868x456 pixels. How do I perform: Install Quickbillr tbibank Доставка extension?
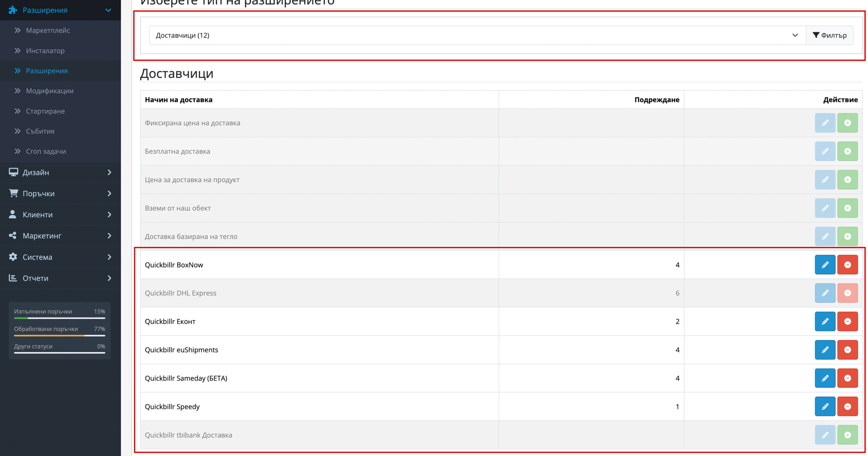point(847,435)
